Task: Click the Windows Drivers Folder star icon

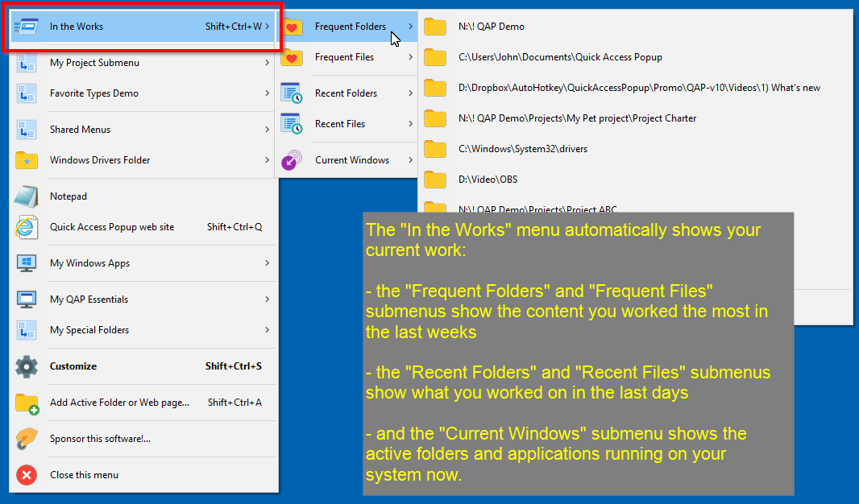Action: coord(27,160)
